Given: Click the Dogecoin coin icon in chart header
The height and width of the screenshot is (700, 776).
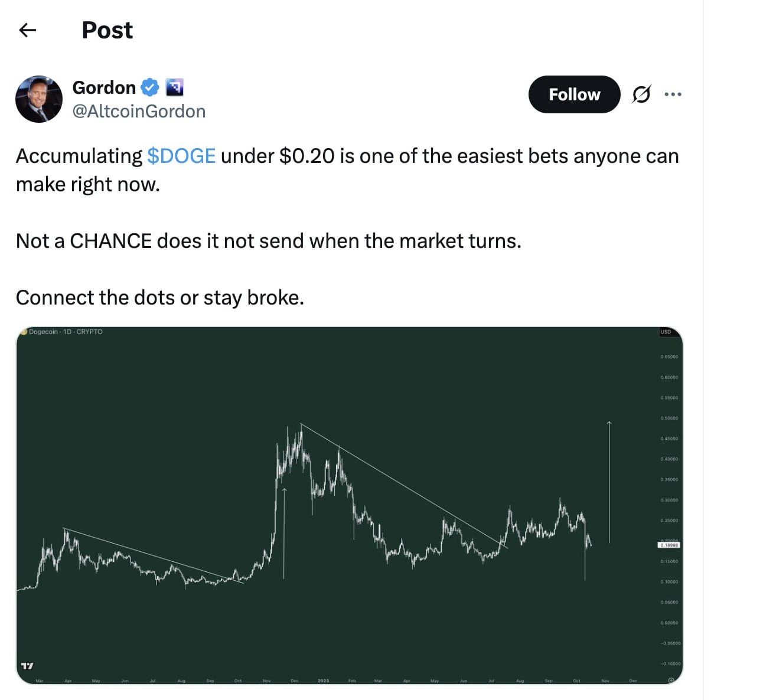Looking at the screenshot, I should pos(24,332).
